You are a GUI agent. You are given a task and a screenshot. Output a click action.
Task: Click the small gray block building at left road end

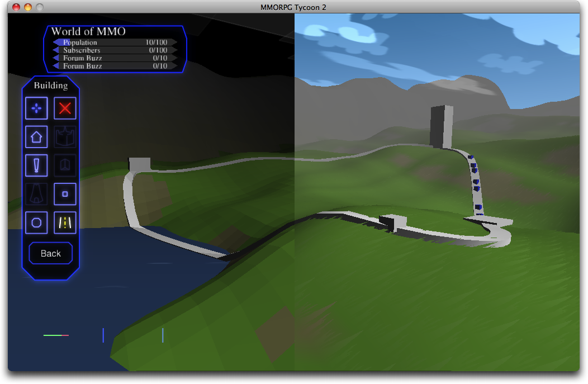(140, 165)
